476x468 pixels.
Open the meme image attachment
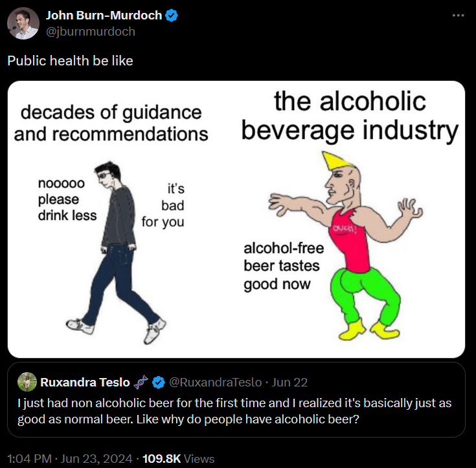pos(236,219)
